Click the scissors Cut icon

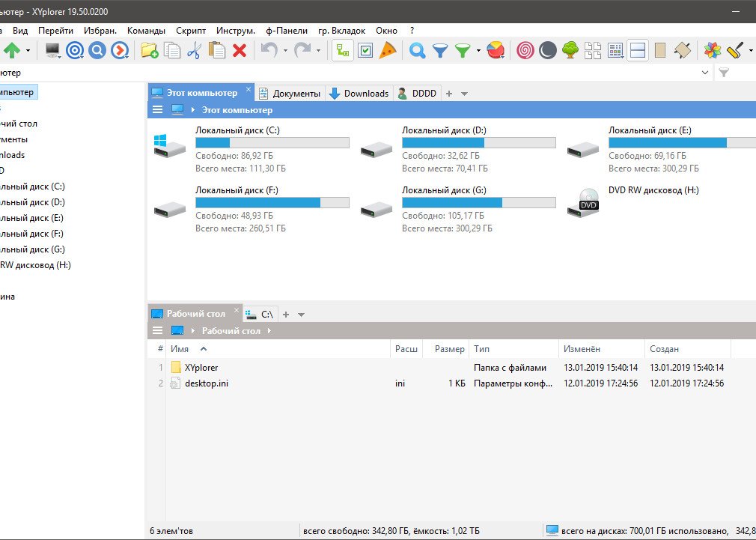coord(194,50)
